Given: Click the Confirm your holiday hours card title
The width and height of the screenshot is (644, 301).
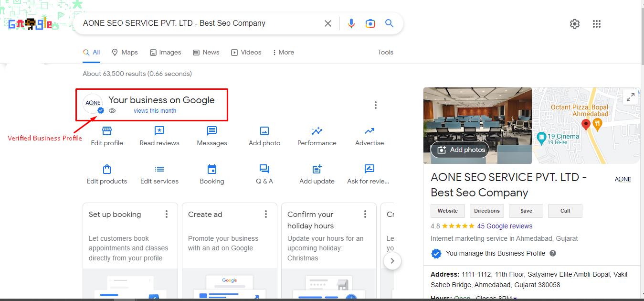Looking at the screenshot, I should (310, 220).
